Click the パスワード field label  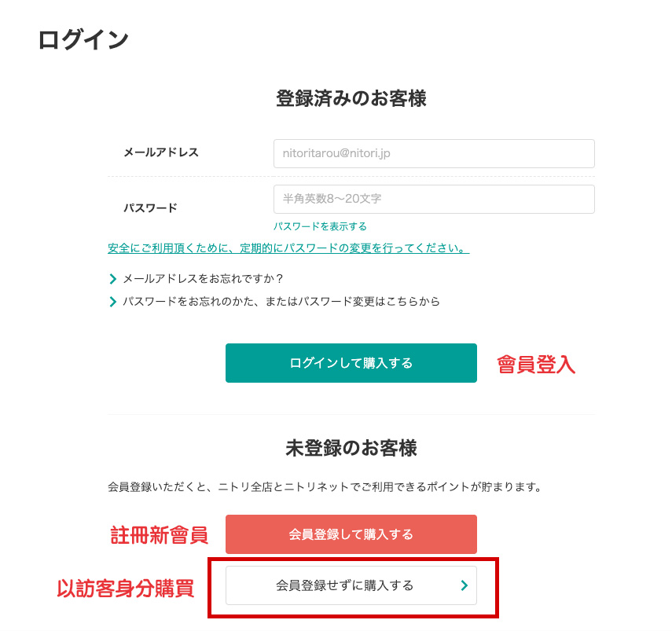pos(150,208)
